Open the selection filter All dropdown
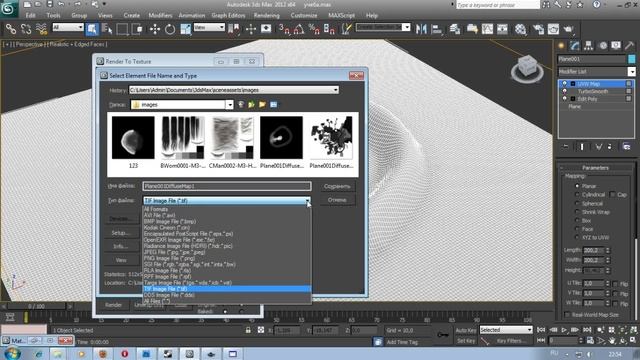The image size is (640, 360). (x=80, y=27)
